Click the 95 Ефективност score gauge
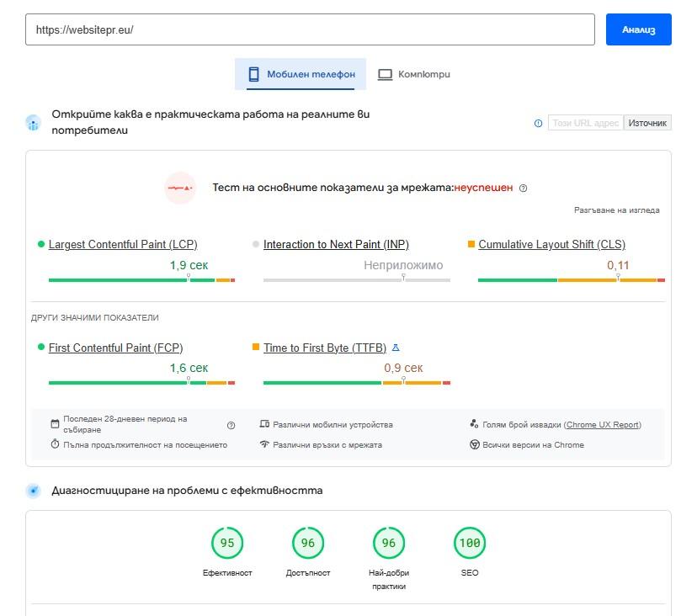Image resolution: width=697 pixels, height=616 pixels. (x=227, y=543)
